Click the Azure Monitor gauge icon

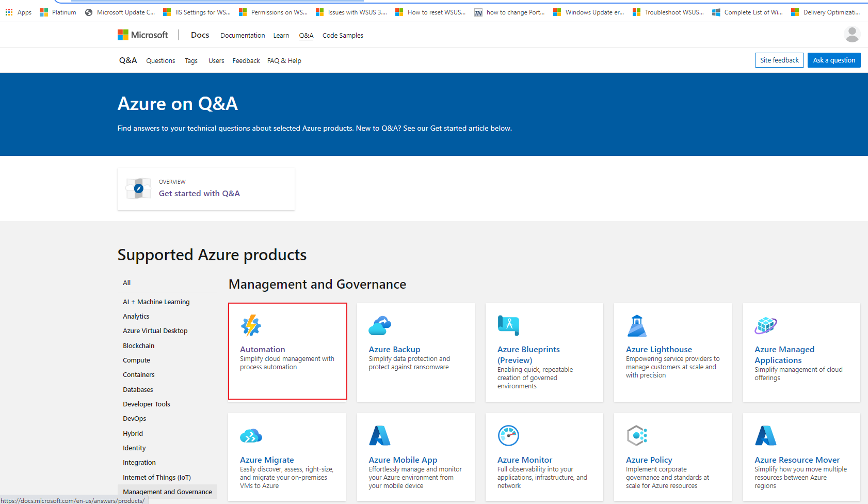(x=508, y=436)
